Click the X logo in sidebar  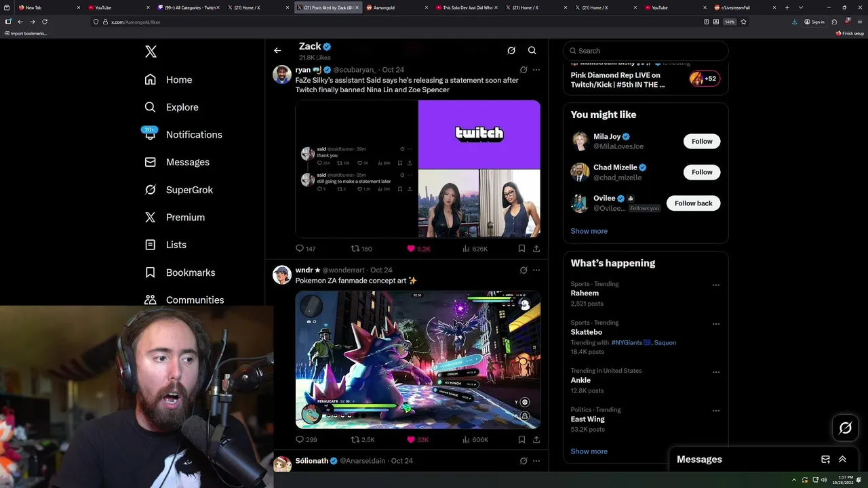click(151, 52)
